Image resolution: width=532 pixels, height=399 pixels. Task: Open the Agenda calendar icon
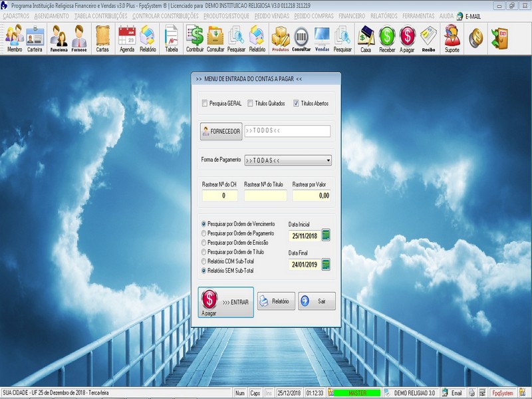tap(127, 39)
